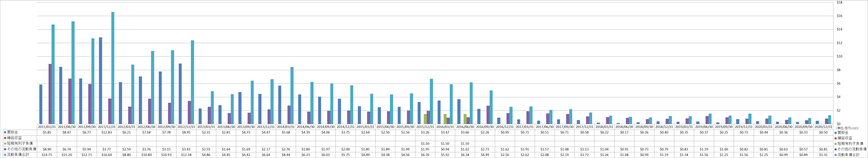Click the $0.17 買掛金 cell under 2018/06/30

pos(624,133)
